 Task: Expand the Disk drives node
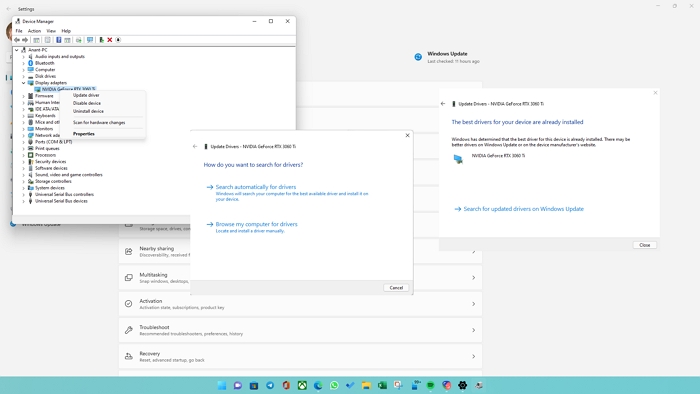[24, 76]
